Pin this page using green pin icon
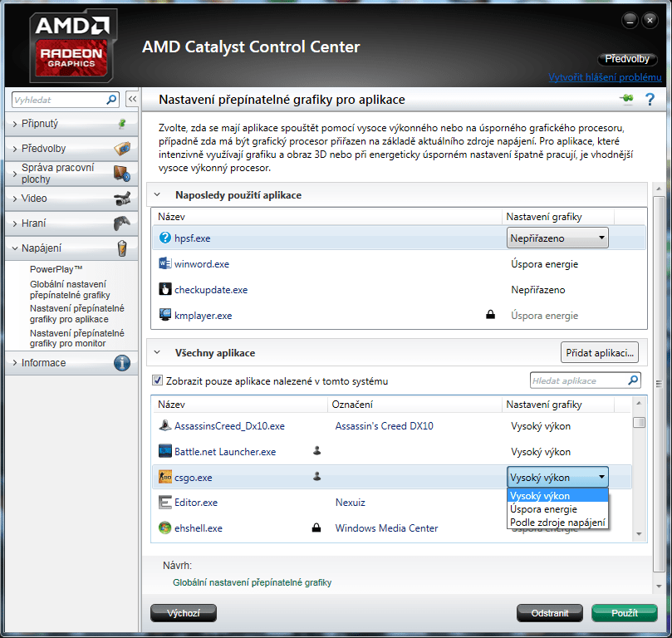Viewport: 672px width, 638px height. (626, 99)
